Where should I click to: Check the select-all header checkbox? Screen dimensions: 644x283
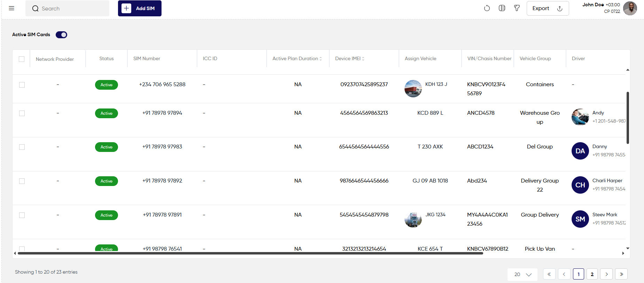pyautogui.click(x=22, y=59)
